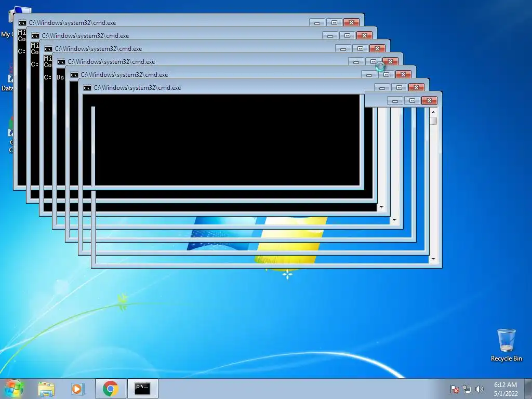This screenshot has height=399, width=532.
Task: Open the volume speaker tray icon
Action: coord(479,389)
